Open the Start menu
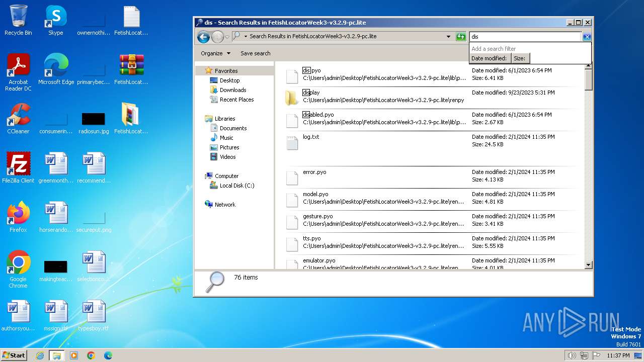This screenshot has width=644, height=362. (x=14, y=355)
